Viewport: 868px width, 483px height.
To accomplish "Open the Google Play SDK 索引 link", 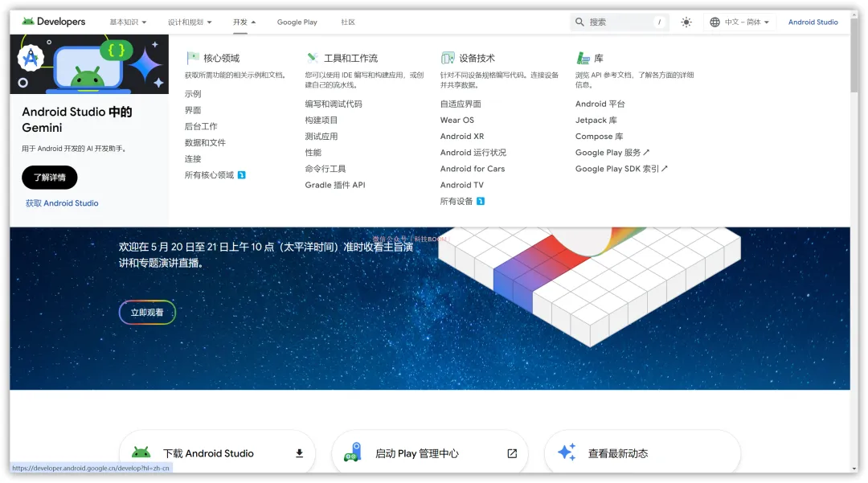I will (617, 168).
